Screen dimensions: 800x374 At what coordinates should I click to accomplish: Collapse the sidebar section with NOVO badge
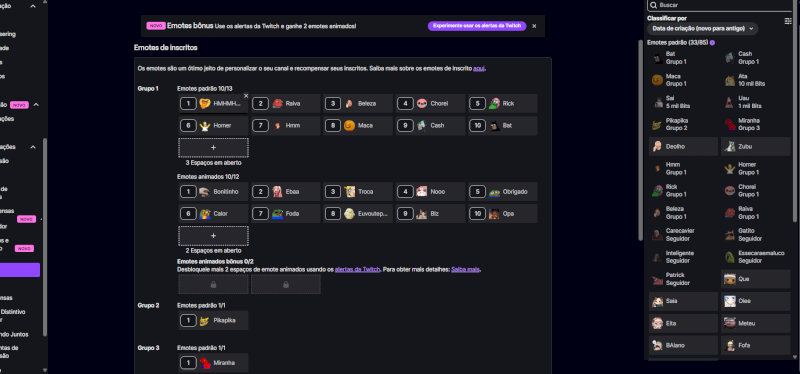(x=36, y=105)
